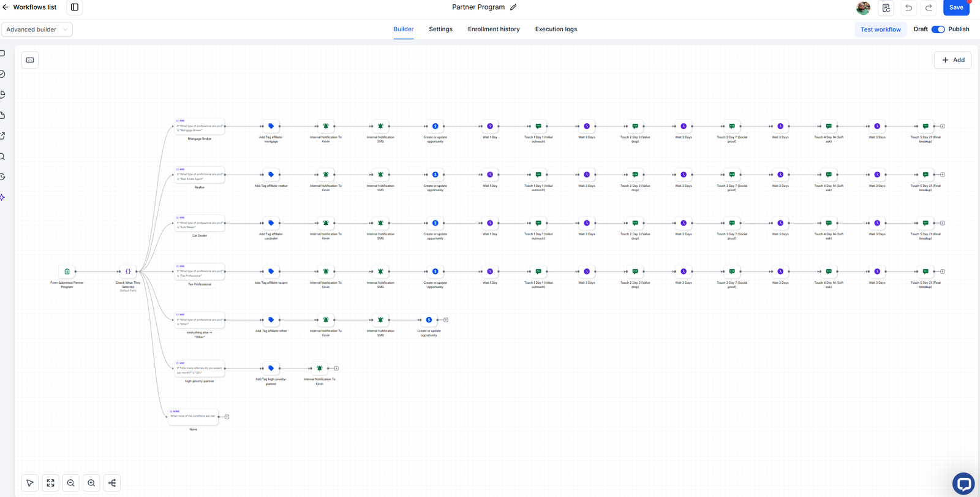Switch to the Builder tab
Image resolution: width=980 pixels, height=497 pixels.
click(404, 29)
